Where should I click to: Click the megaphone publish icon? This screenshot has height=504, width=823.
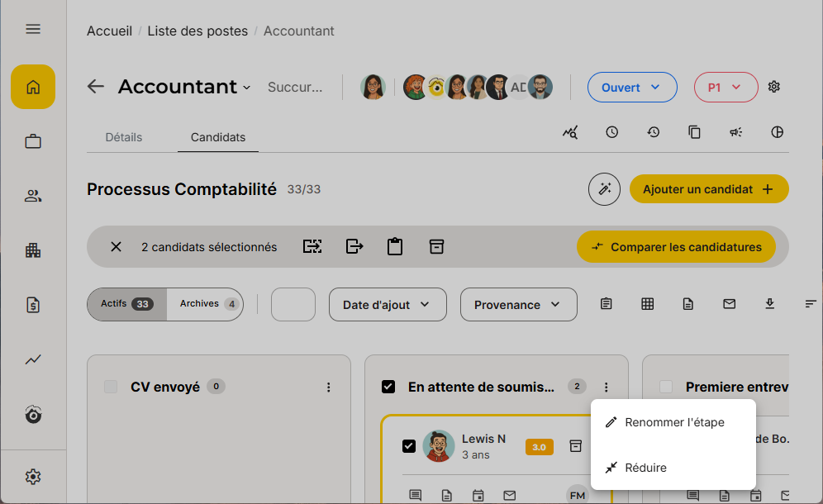click(736, 132)
